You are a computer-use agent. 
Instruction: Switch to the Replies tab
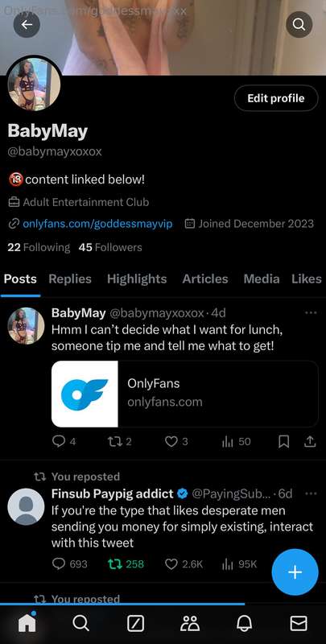(70, 279)
